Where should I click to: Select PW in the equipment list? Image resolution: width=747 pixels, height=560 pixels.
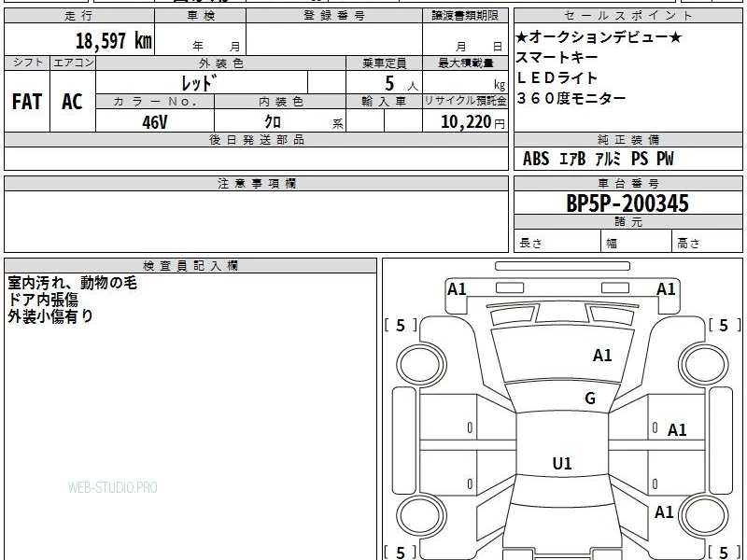(665, 159)
